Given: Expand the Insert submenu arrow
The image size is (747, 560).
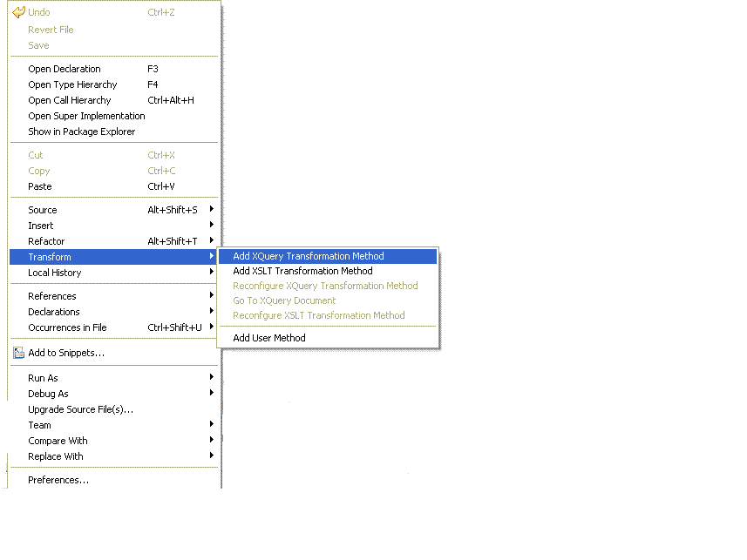Looking at the screenshot, I should click(x=212, y=225).
